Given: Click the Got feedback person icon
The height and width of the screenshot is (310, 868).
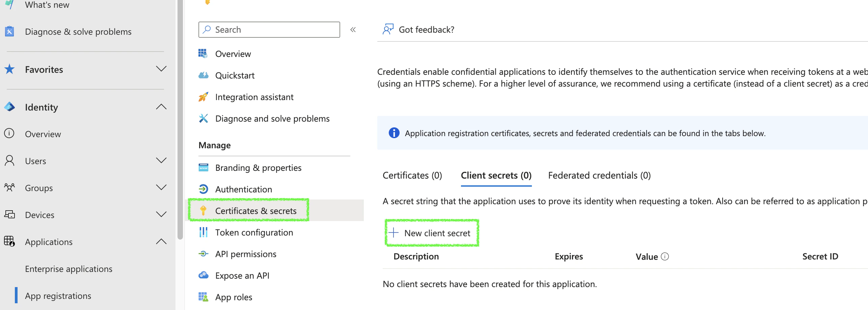Looking at the screenshot, I should point(388,29).
